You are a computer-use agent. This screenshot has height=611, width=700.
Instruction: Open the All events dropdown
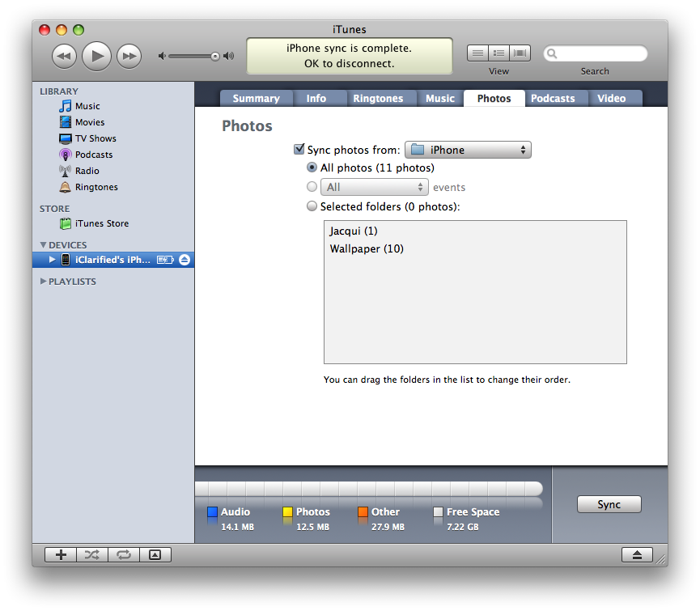[x=375, y=187]
